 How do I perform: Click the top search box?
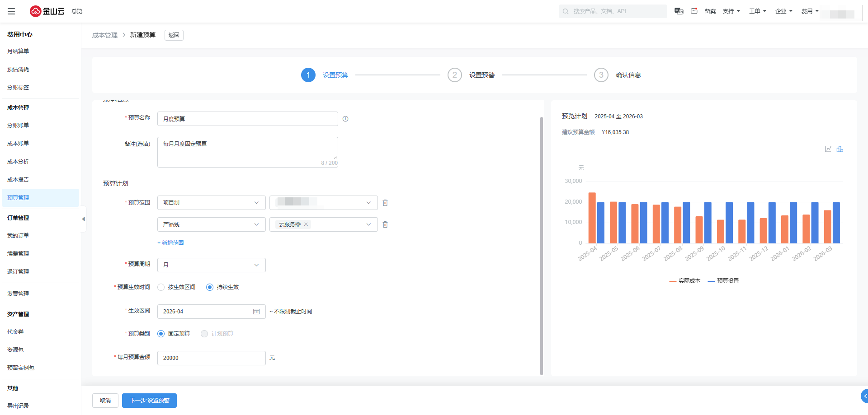[613, 11]
